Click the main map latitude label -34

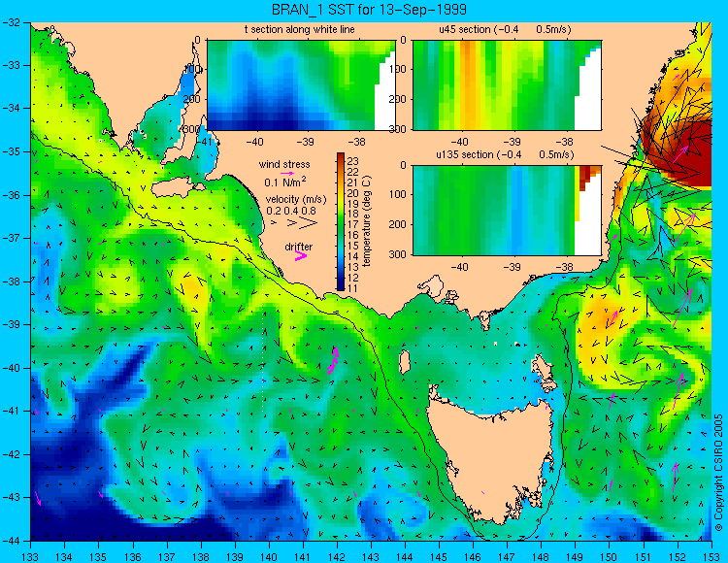pyautogui.click(x=11, y=109)
